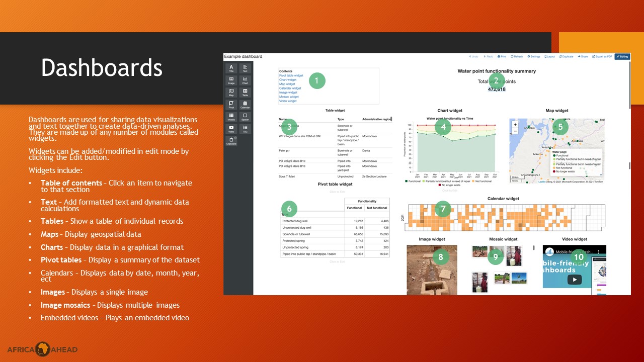
Task: Select the Chart widget tool
Action: 245,80
